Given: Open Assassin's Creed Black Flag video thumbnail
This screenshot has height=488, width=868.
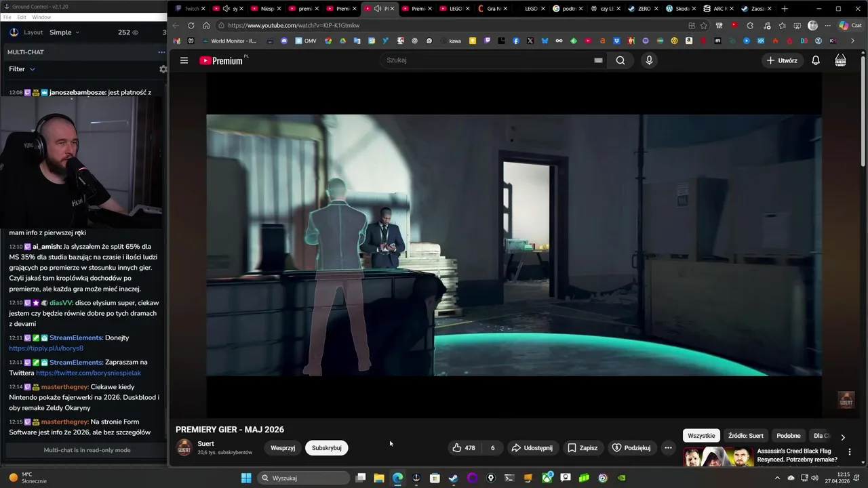Looking at the screenshot, I should 718,457.
